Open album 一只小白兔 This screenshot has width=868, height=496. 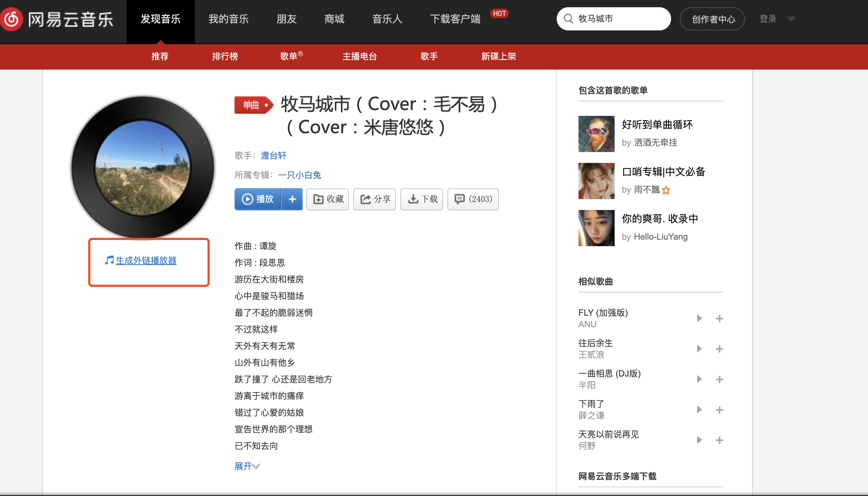299,175
